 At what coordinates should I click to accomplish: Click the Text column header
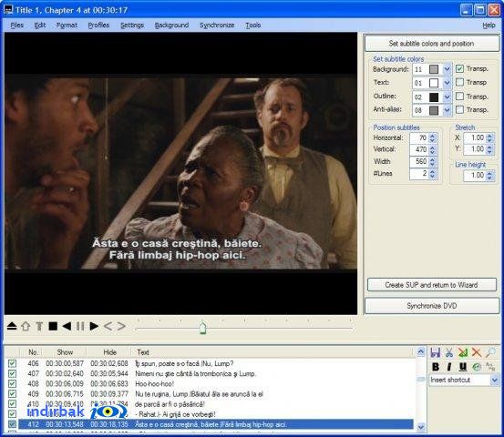[x=143, y=352]
